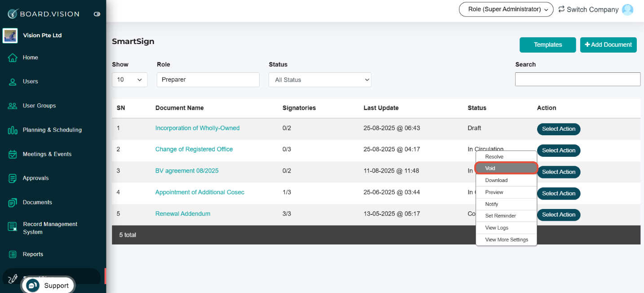Open BV agreement 08/2025 document

[x=187, y=171]
